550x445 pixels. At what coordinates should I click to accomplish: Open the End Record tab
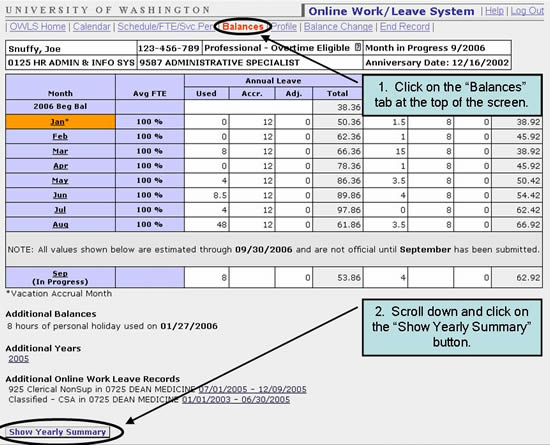pos(405,27)
